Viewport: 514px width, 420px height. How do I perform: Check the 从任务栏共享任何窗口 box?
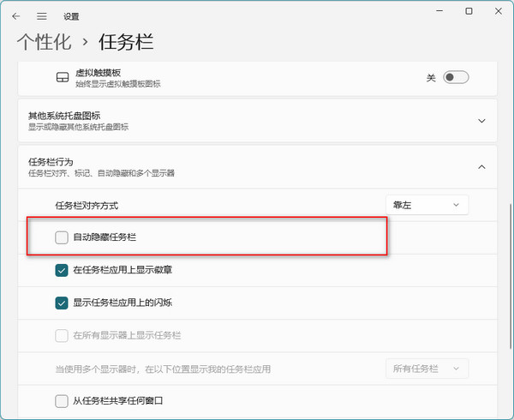62,400
